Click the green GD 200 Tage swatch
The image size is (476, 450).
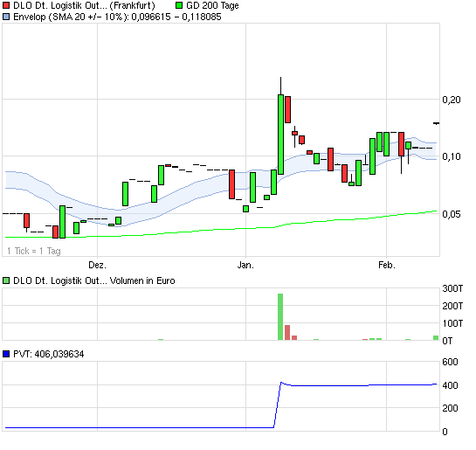pyautogui.click(x=179, y=5)
